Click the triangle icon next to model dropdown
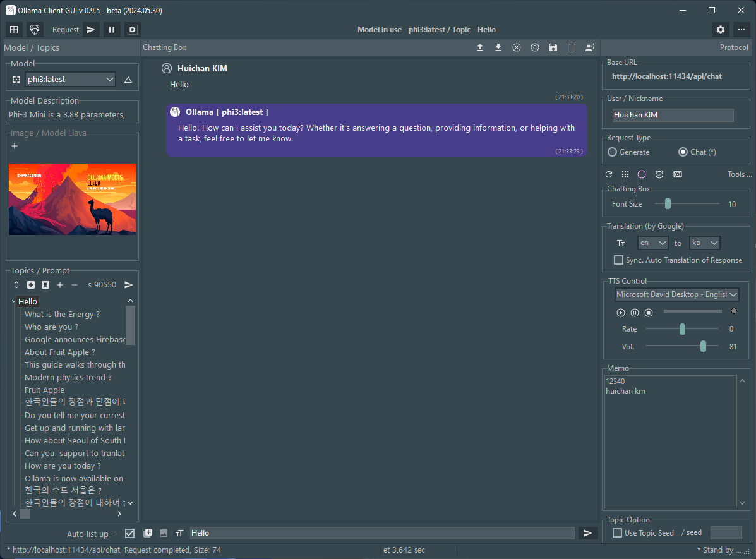This screenshot has width=756, height=559. pyautogui.click(x=128, y=80)
